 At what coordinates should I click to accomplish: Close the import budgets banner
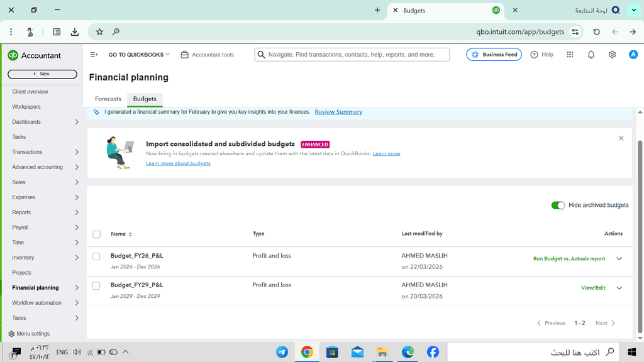(x=621, y=138)
